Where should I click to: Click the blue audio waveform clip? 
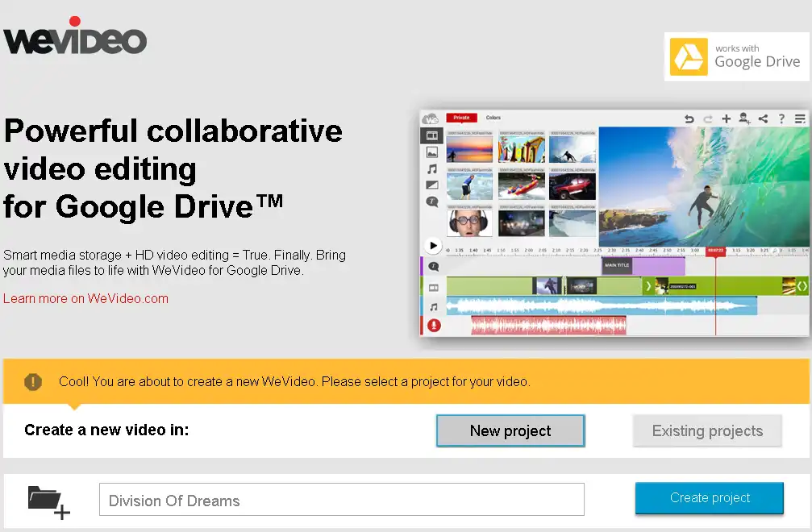(602, 305)
